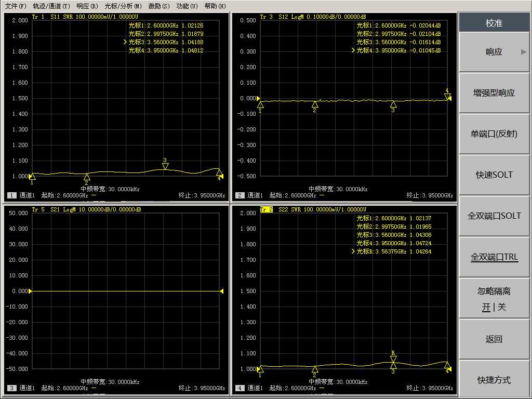The image size is (532, 399).
Task: Click S11 光标3 3.56000GHz 1.04188 readout
Action: pyautogui.click(x=166, y=42)
